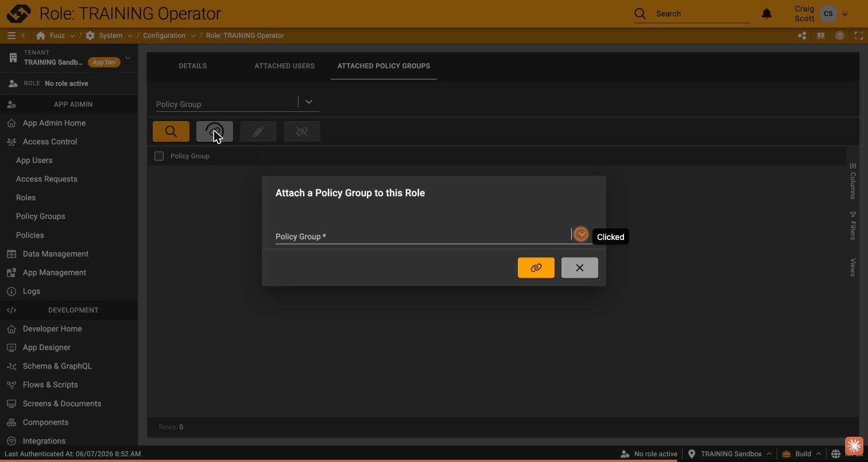Click the Configuration breadcrumb text
Viewport: 868px width, 462px height.
164,36
